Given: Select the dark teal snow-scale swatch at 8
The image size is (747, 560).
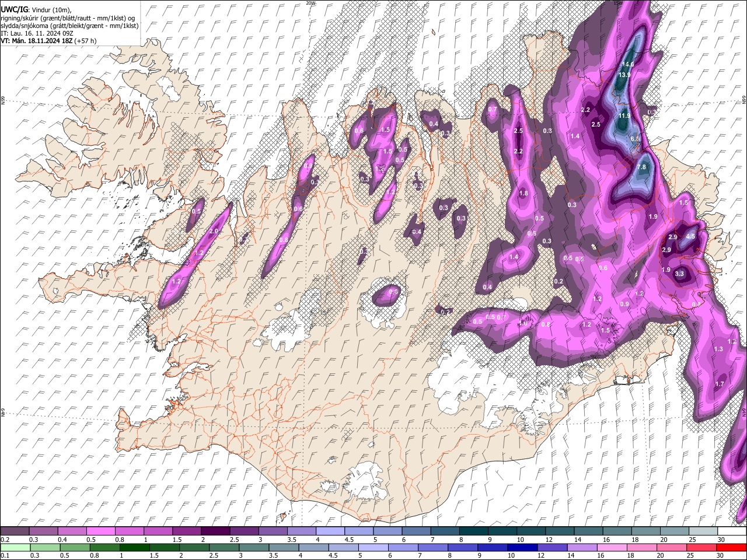Looking at the screenshot, I should [473, 531].
